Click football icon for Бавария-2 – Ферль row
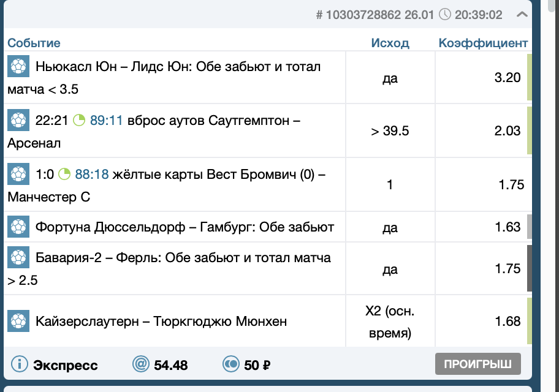The image size is (559, 392). [18, 257]
